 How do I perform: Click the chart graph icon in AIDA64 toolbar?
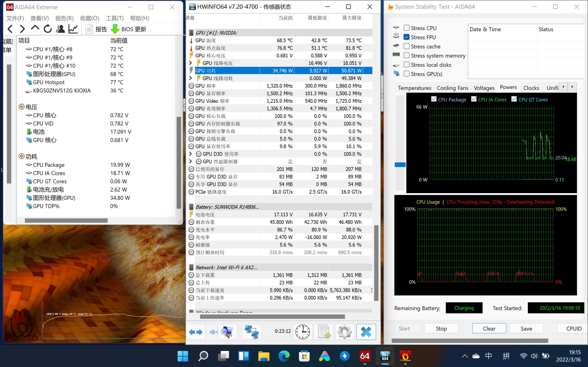[x=73, y=29]
